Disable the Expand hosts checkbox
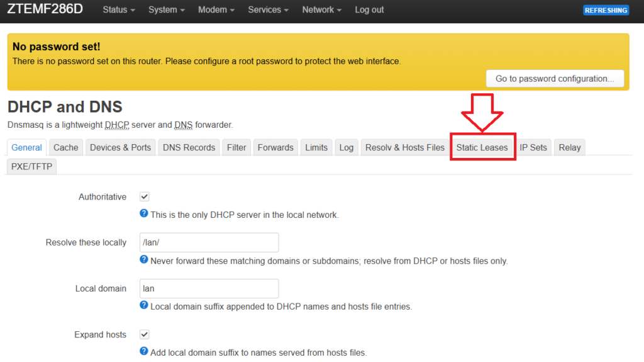 coord(144,335)
